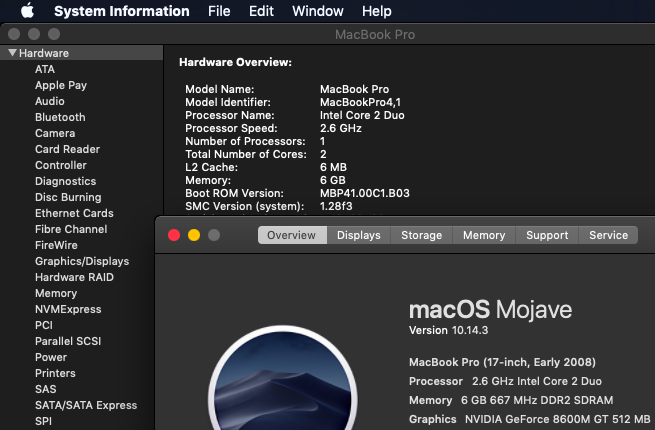Close the About This Mac window
655x430 pixels.
tap(174, 235)
